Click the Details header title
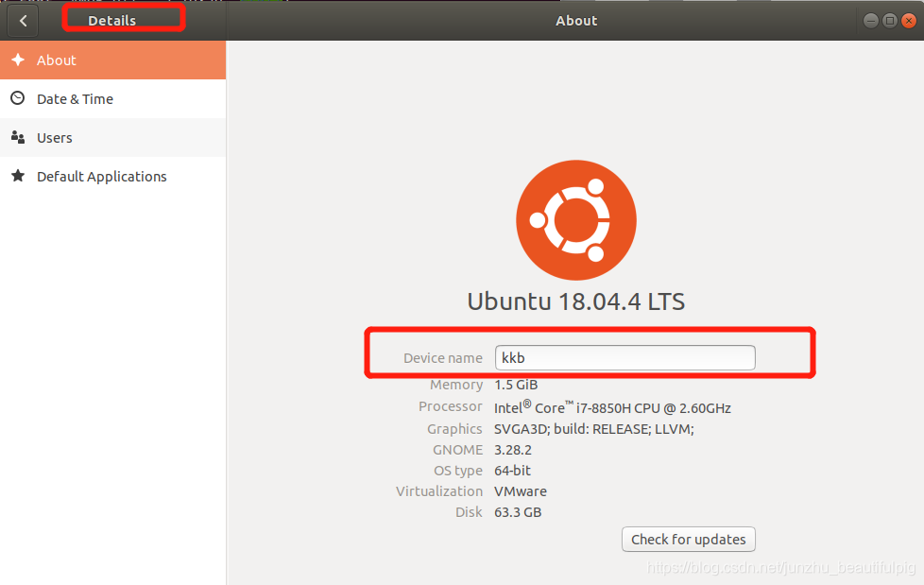Image resolution: width=924 pixels, height=585 pixels. (112, 21)
